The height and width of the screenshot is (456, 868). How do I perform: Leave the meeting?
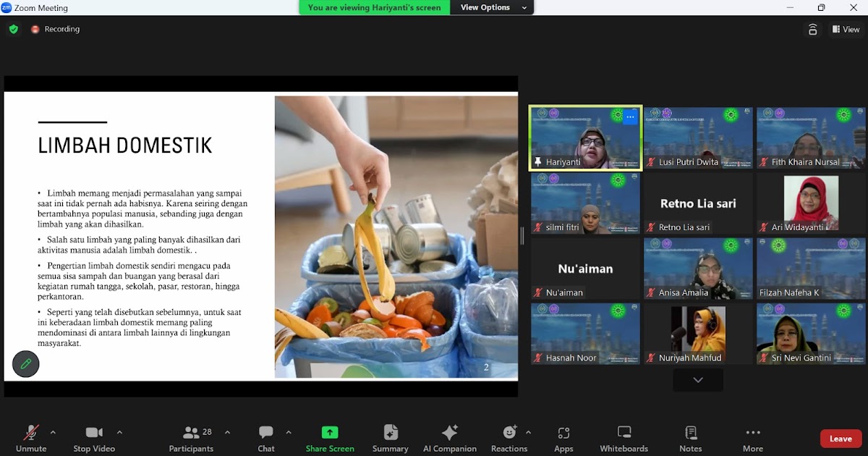click(840, 439)
